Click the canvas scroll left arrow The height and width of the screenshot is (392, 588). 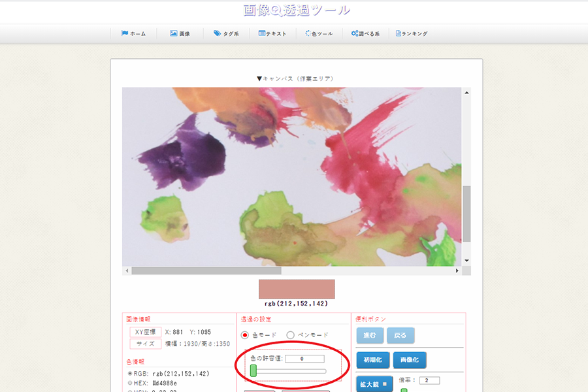(127, 270)
